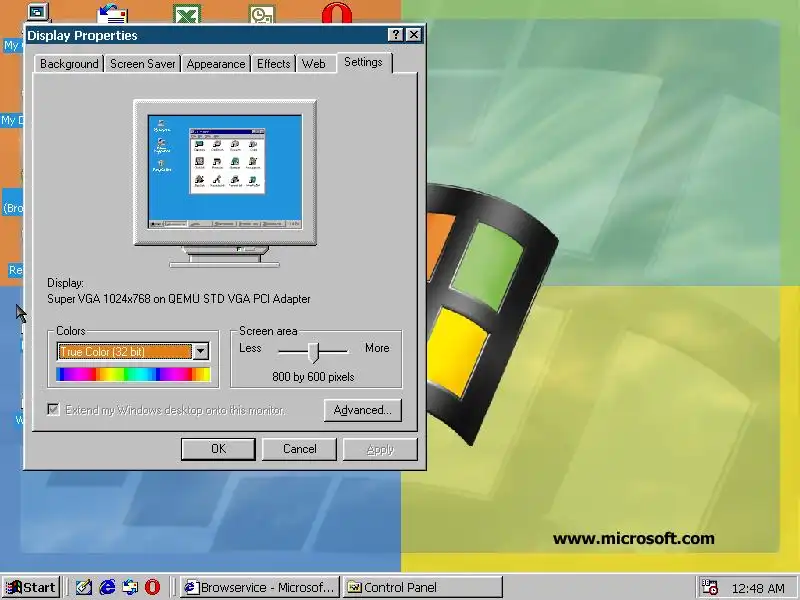Click the greyed Apply button
The width and height of the screenshot is (800, 600).
(x=380, y=449)
